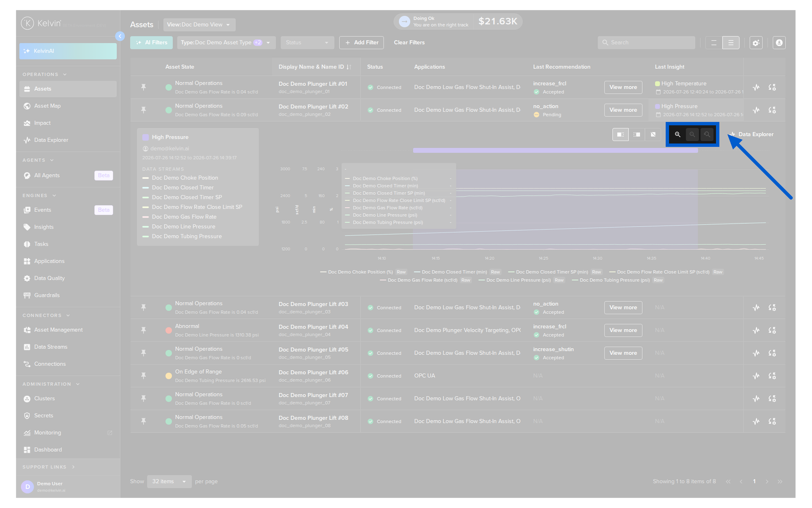
Task: Open the Type: Doc Demo Asset Type filter
Action: 226,43
